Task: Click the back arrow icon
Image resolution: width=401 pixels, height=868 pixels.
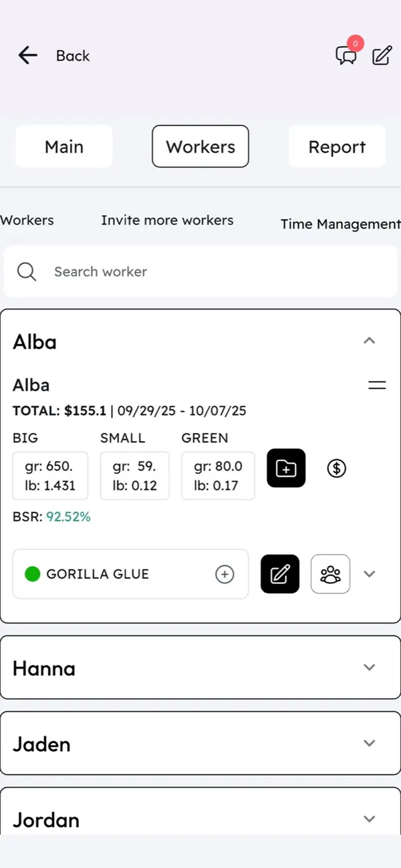Action: click(x=27, y=55)
